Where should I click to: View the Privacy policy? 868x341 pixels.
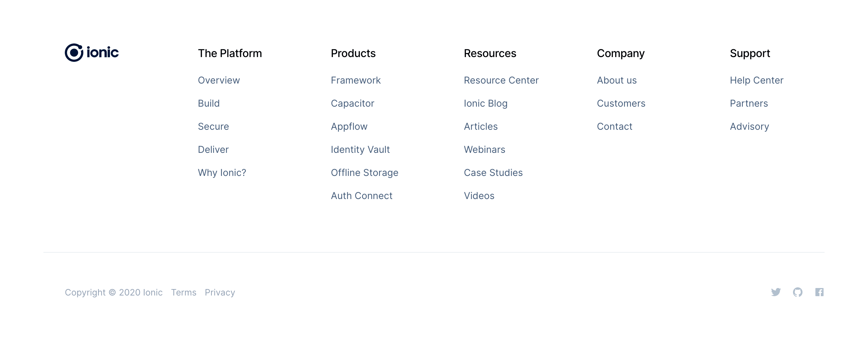[220, 292]
